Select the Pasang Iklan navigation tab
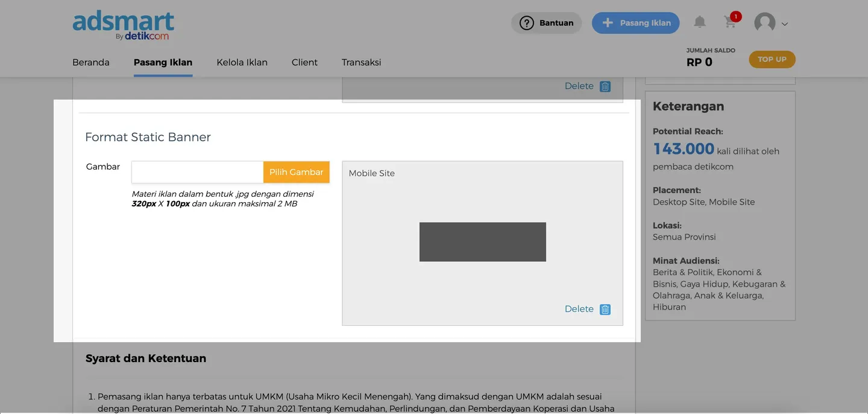This screenshot has width=868, height=414. tap(163, 62)
